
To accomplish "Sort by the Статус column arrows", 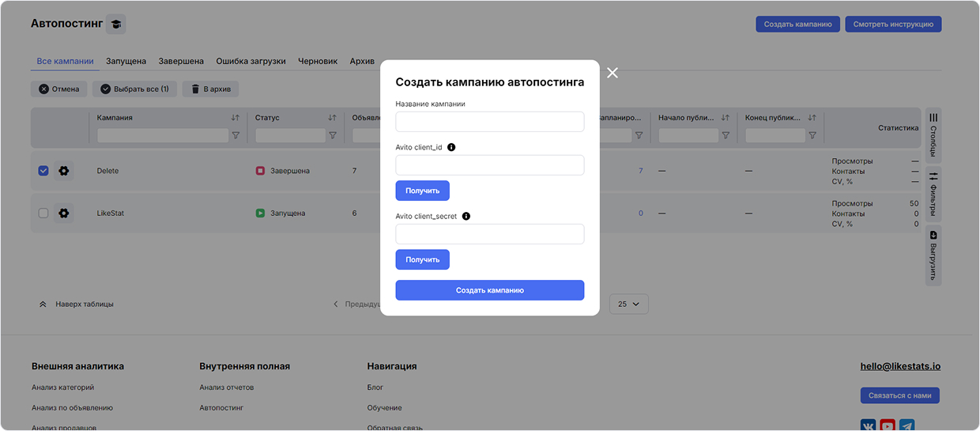I will click(332, 118).
